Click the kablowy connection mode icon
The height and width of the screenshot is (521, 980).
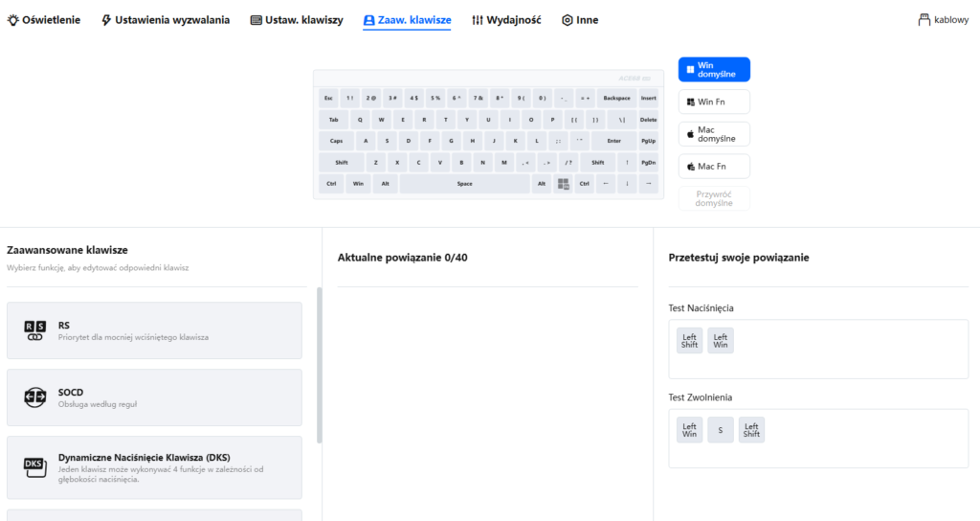click(924, 20)
